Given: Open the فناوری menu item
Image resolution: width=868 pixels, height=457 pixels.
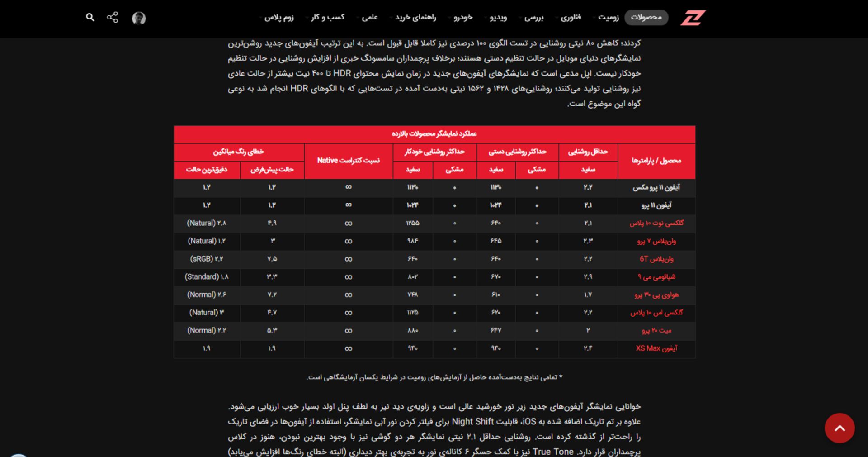Looking at the screenshot, I should (571, 17).
